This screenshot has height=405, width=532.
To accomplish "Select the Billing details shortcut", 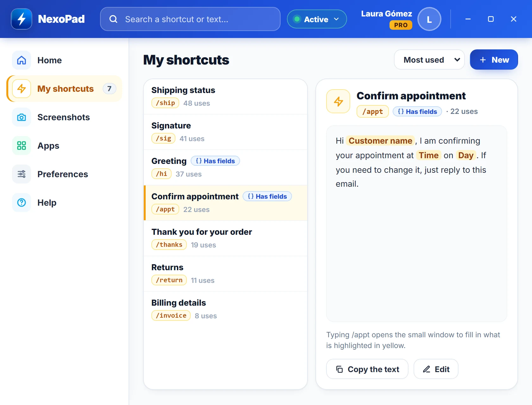I will click(x=225, y=309).
